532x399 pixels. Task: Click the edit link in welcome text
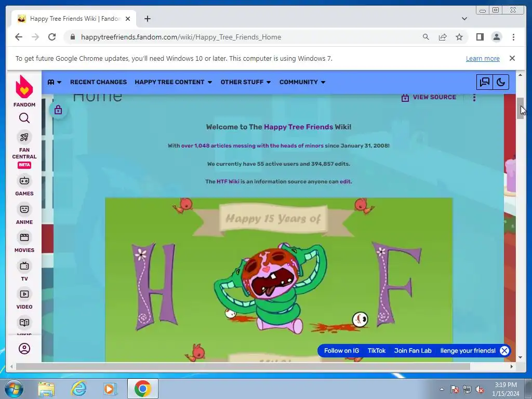[345, 181]
